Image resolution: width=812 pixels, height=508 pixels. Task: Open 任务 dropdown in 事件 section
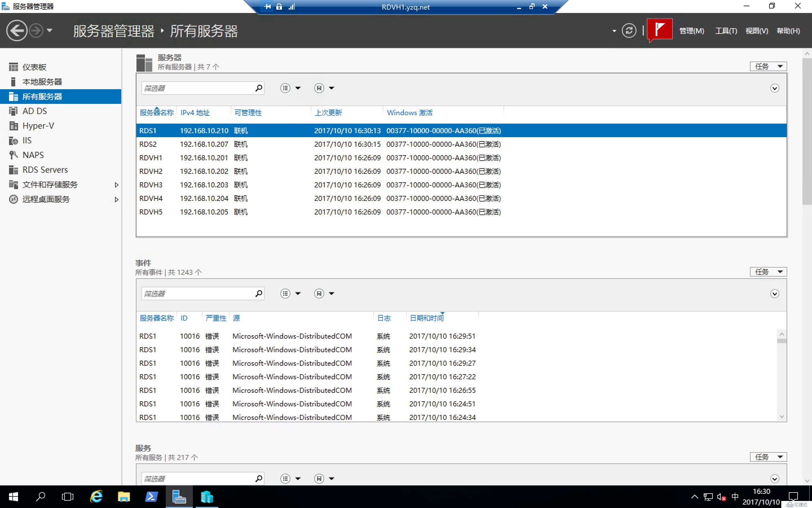(768, 272)
